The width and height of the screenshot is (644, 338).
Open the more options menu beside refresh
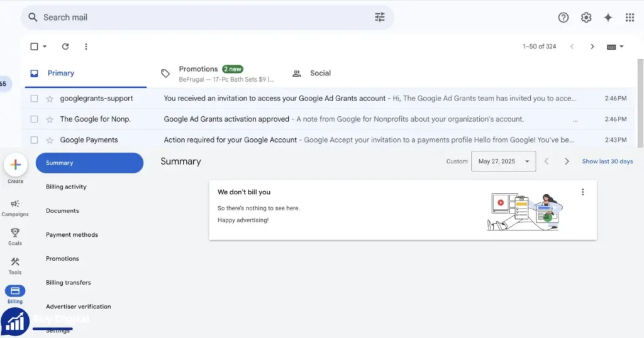click(x=86, y=46)
